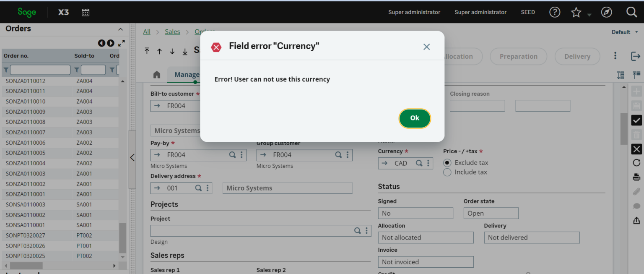Click the calendar icon next to the Sage X3 logo
This screenshot has width=644, height=274.
point(86,12)
